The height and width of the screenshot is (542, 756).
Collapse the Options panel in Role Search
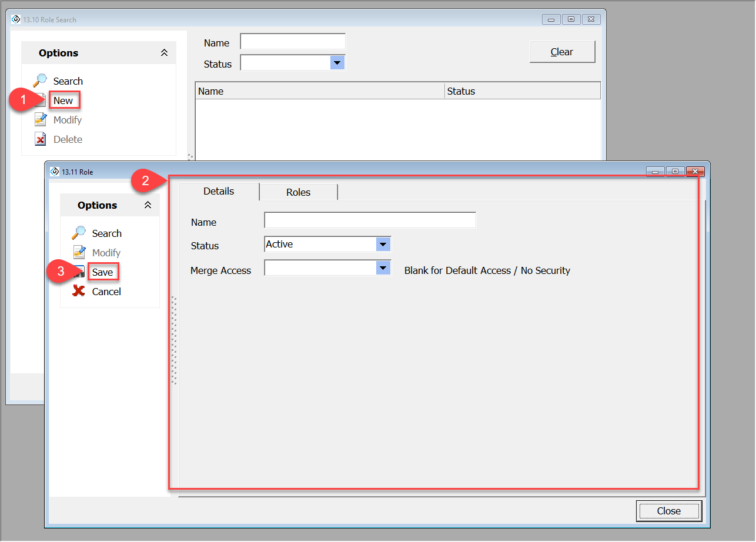164,53
